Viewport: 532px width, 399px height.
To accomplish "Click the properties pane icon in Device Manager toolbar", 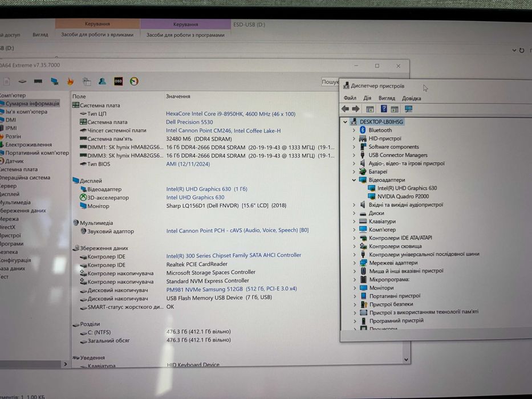I will pyautogui.click(x=395, y=109).
